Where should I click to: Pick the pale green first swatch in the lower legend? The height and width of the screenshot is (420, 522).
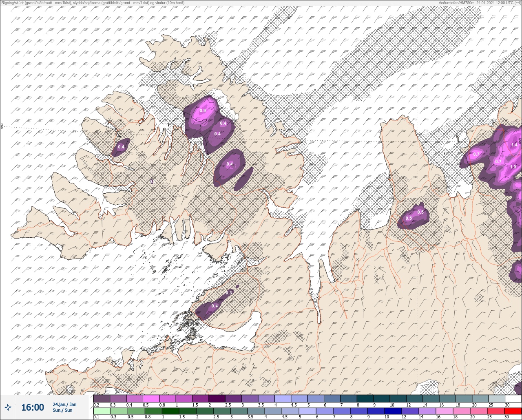pyautogui.click(x=102, y=411)
